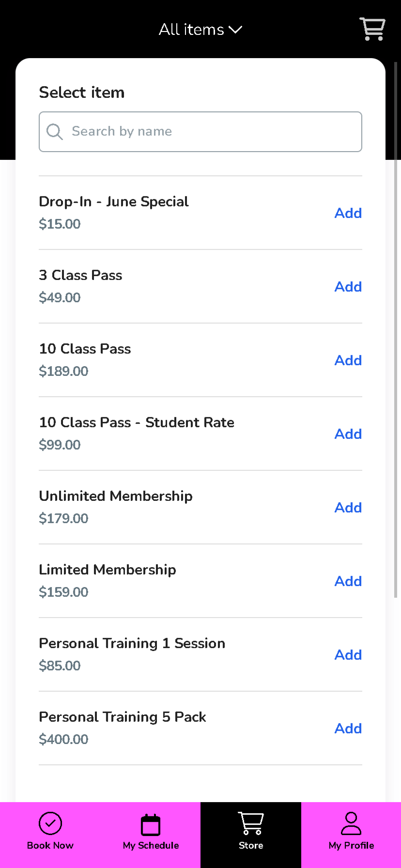Focus the Search by name field
Screen dimensions: 401x868
200,132
